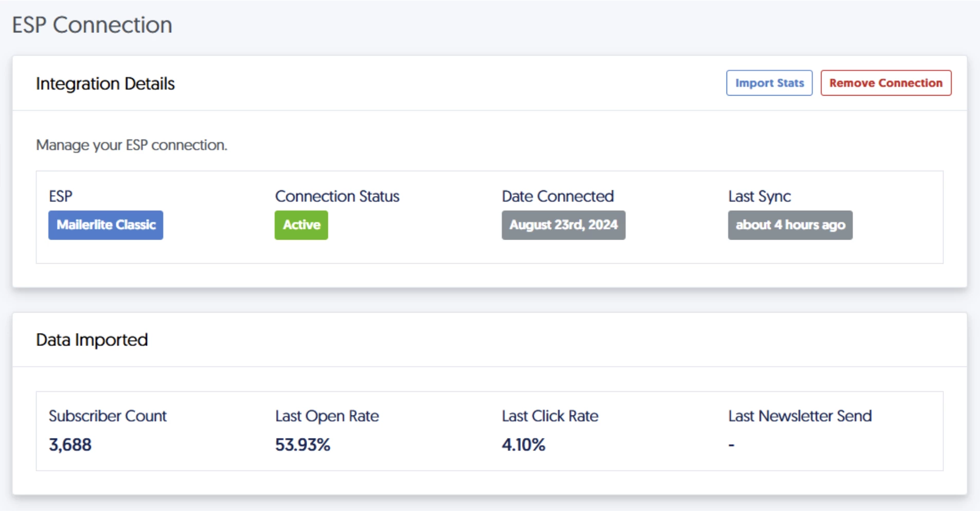Click the 'Manage your ESP connection' text

click(x=132, y=145)
